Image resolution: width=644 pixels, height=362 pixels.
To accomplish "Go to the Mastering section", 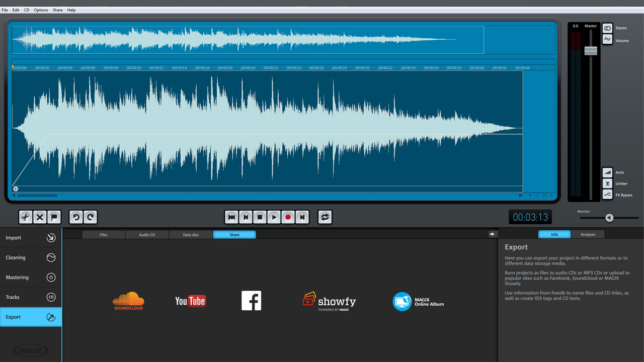I will 31,278.
